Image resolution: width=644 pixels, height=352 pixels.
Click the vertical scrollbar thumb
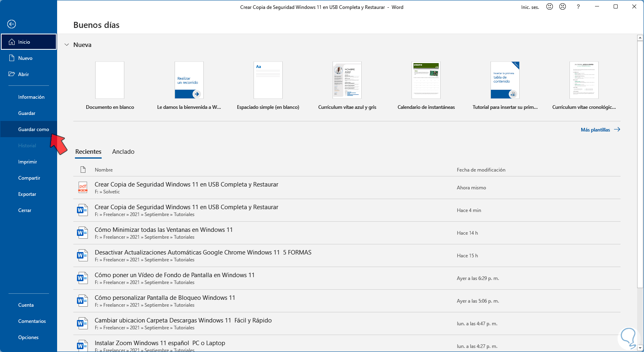pos(640,164)
